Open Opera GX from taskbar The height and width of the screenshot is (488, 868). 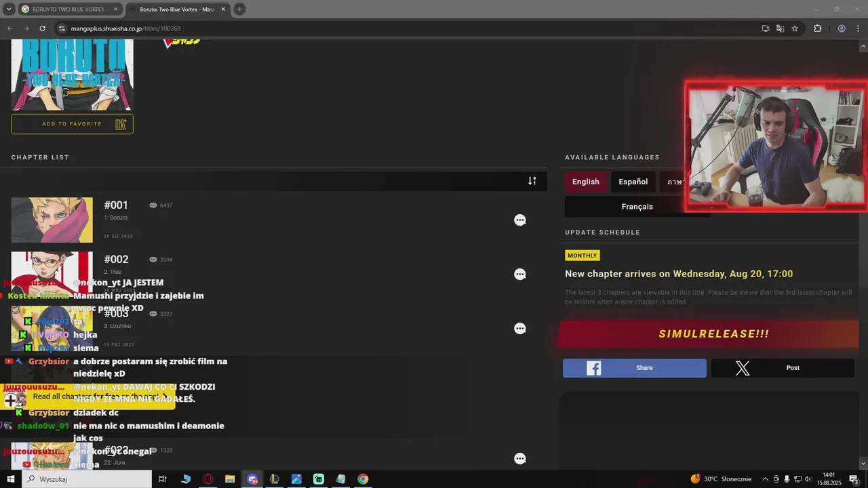click(x=208, y=479)
